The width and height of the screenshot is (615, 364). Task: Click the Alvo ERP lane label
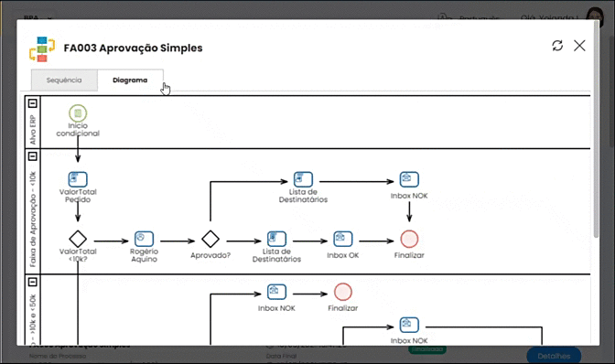33,129
